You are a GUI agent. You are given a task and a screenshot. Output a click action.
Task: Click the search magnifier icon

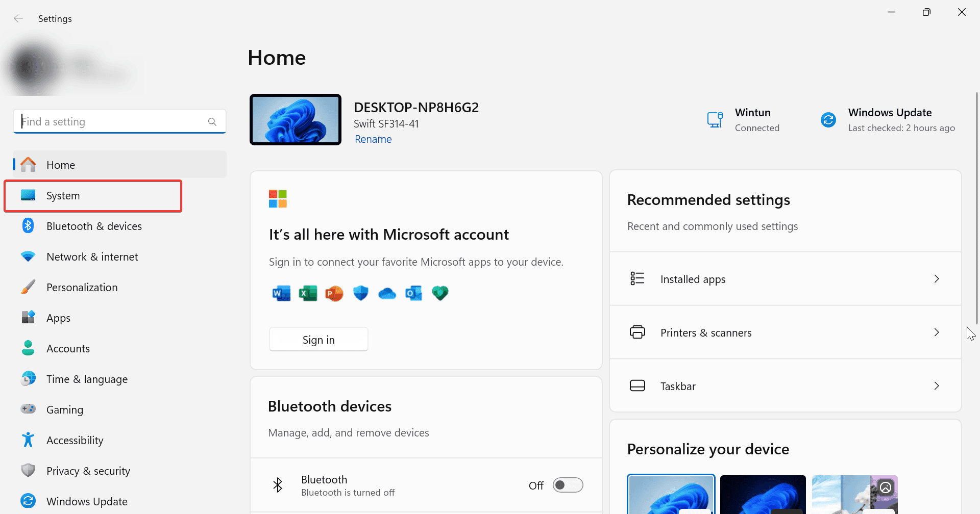pyautogui.click(x=212, y=122)
